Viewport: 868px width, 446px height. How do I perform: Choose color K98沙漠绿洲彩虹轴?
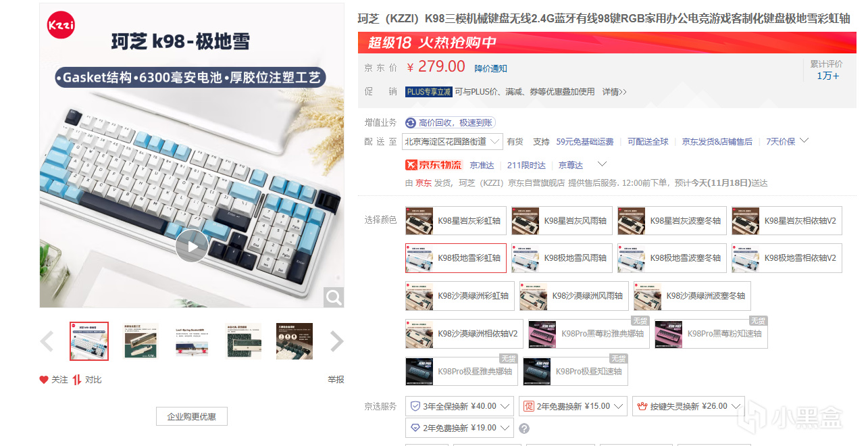click(460, 296)
